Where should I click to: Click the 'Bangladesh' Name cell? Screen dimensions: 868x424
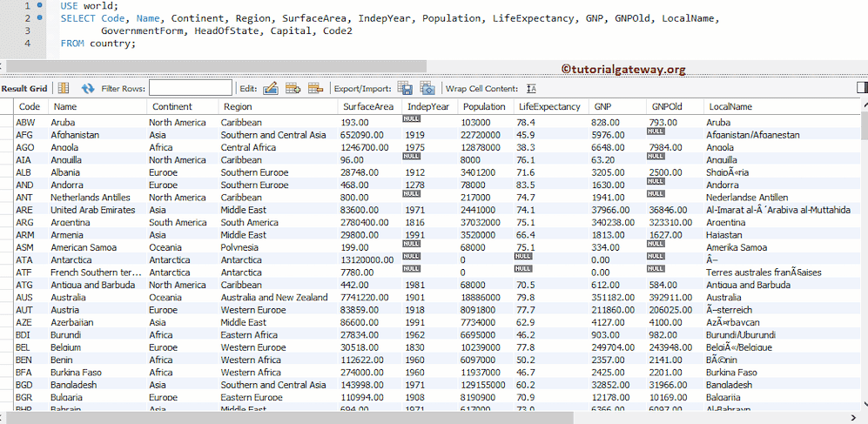click(98, 385)
